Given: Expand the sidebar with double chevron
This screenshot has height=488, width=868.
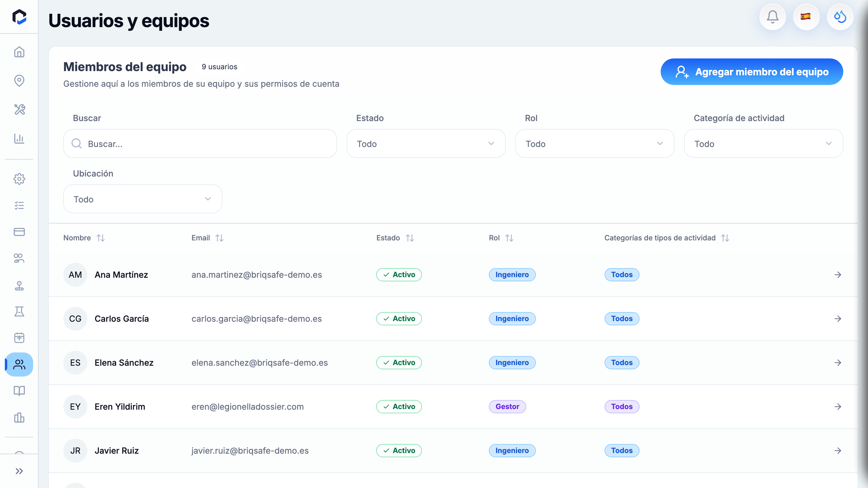Looking at the screenshot, I should [19, 471].
